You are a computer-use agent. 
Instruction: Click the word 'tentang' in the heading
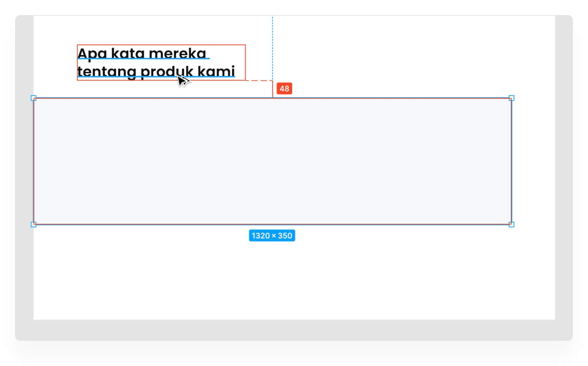tap(107, 72)
